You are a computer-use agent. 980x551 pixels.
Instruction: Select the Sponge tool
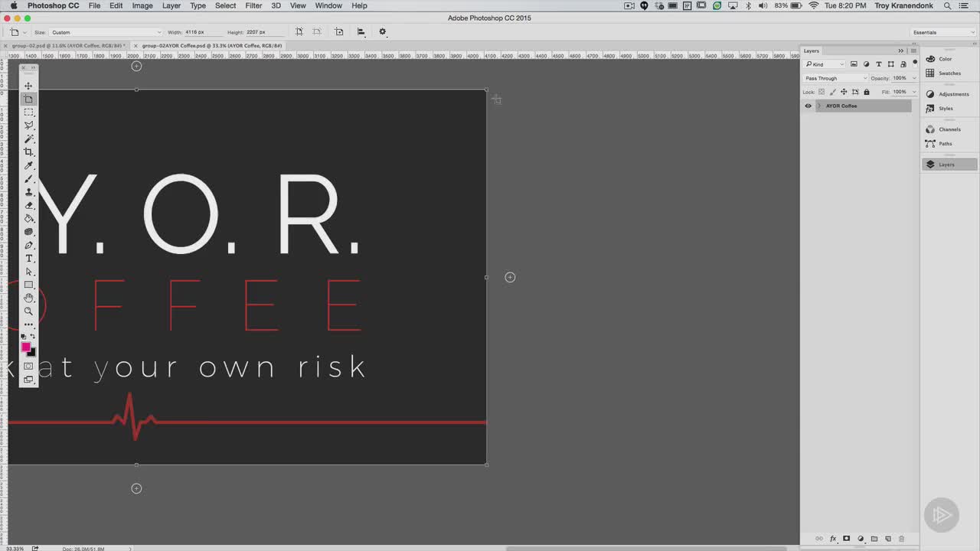(28, 232)
